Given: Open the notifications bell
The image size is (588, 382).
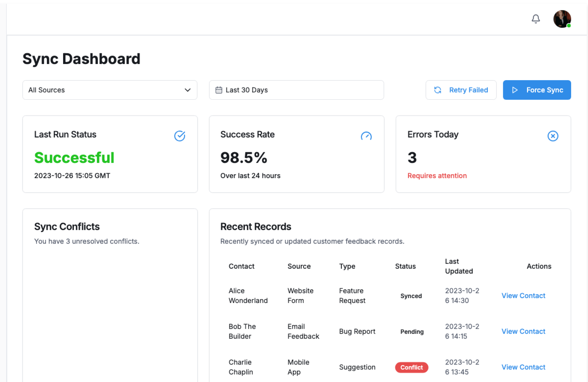Looking at the screenshot, I should tap(536, 19).
